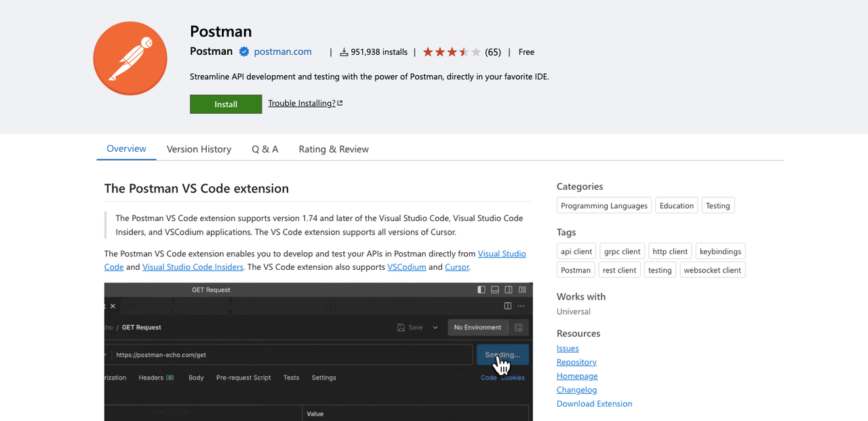The height and width of the screenshot is (421, 868).
Task: Click the 951,938 installs text
Action: click(x=379, y=52)
